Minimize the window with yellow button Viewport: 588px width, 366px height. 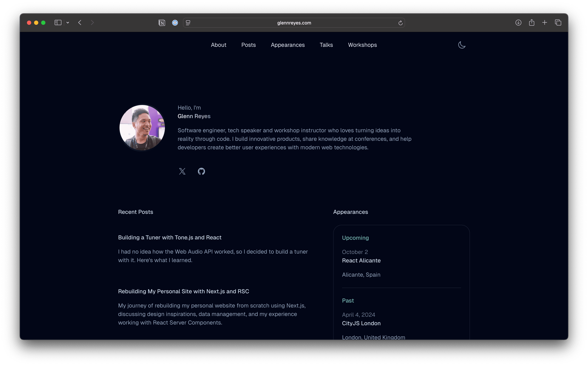click(36, 23)
